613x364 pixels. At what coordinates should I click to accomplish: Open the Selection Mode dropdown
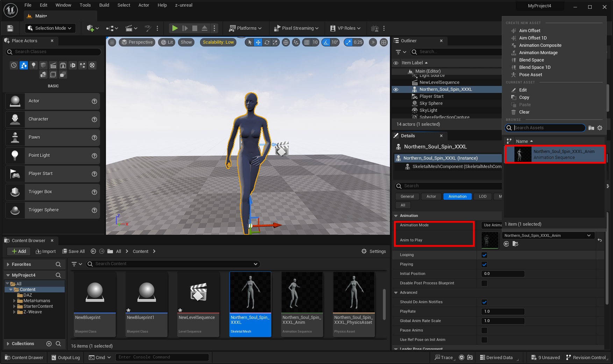click(50, 28)
